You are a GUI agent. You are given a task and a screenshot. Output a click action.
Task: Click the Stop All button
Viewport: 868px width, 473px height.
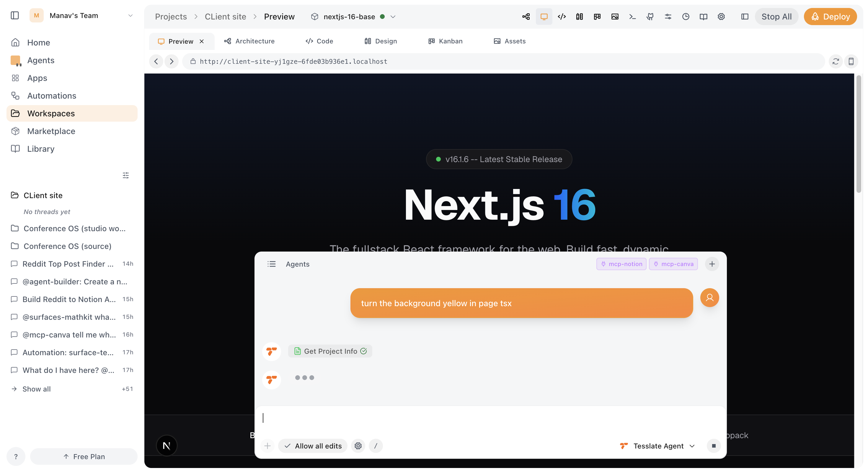(x=776, y=17)
